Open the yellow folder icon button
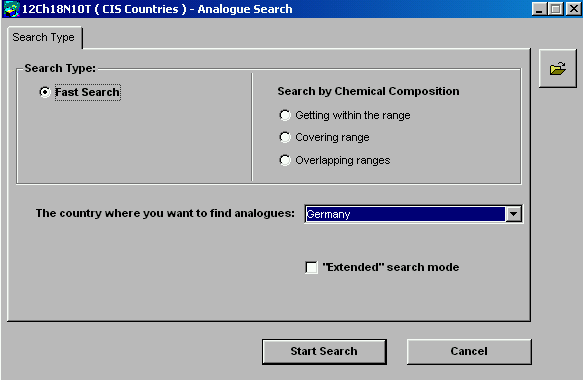This screenshot has width=583, height=380. (x=558, y=69)
